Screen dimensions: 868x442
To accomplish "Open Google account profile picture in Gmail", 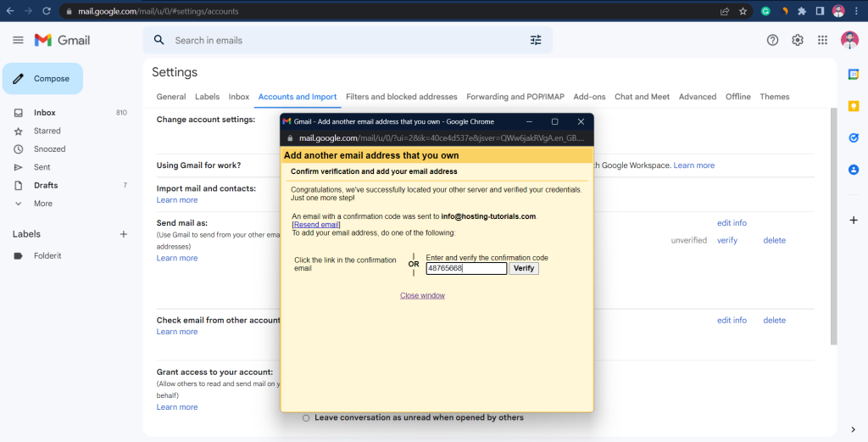I will coord(849,40).
